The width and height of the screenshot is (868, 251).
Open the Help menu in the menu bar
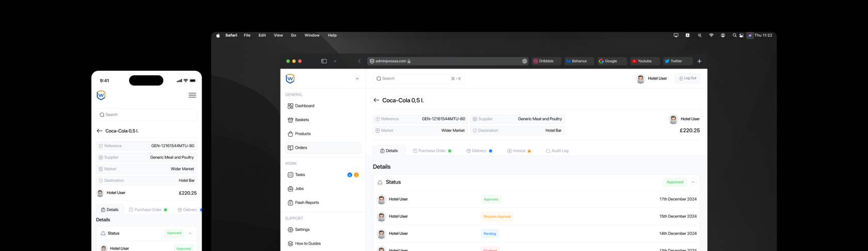[x=332, y=35]
